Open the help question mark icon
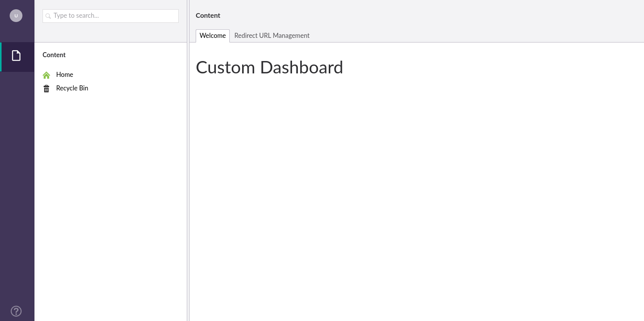The image size is (644, 321). pos(16,311)
